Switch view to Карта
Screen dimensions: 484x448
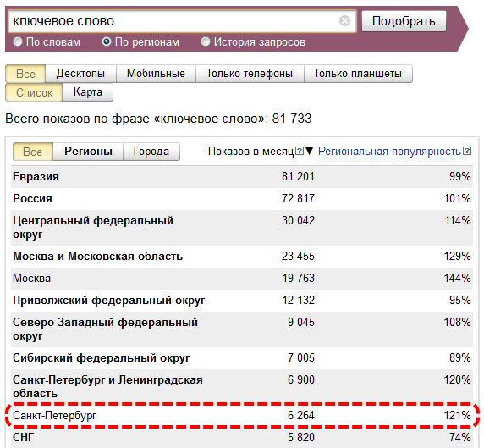(x=88, y=92)
